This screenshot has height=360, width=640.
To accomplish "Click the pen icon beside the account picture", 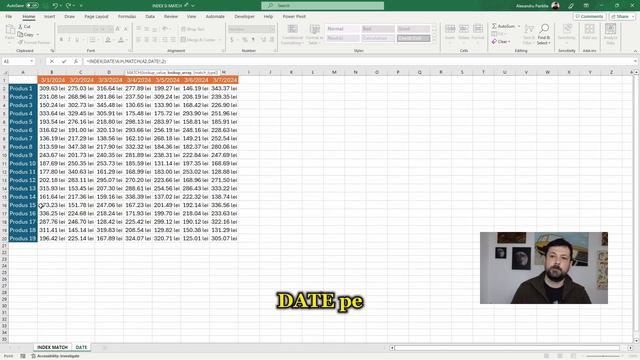I will tap(571, 6).
